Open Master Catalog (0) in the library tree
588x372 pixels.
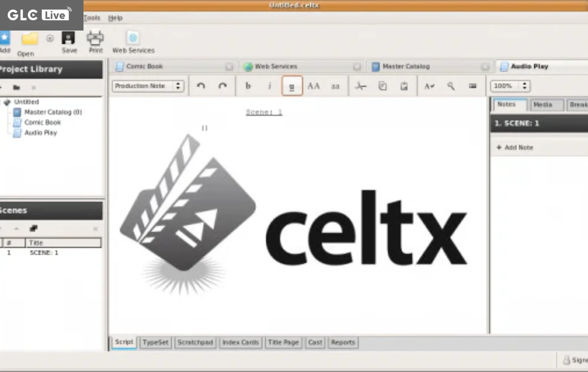coord(53,112)
